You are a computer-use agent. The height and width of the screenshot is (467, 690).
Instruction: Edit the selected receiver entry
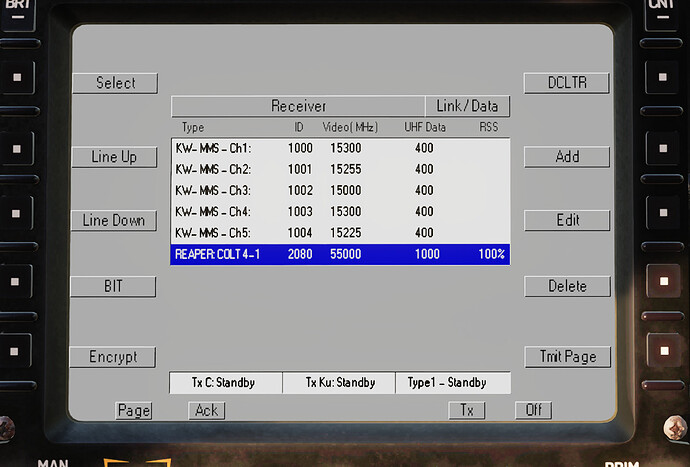pyautogui.click(x=567, y=221)
